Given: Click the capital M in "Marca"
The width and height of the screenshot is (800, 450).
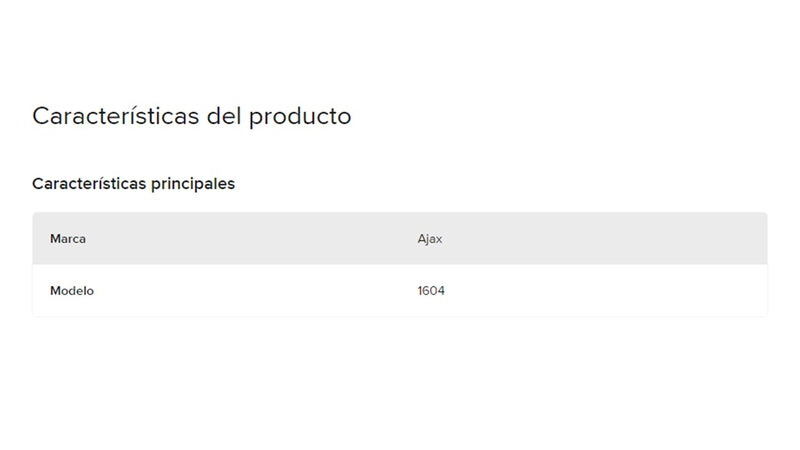Looking at the screenshot, I should 55,239.
